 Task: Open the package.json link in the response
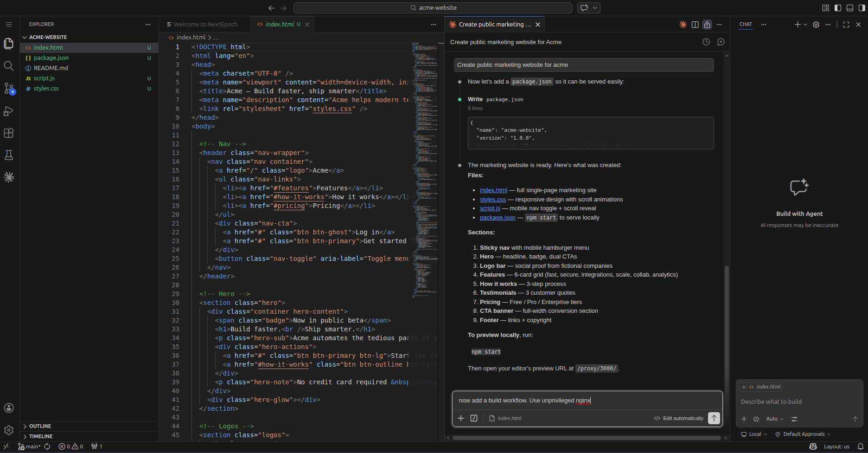coord(498,218)
